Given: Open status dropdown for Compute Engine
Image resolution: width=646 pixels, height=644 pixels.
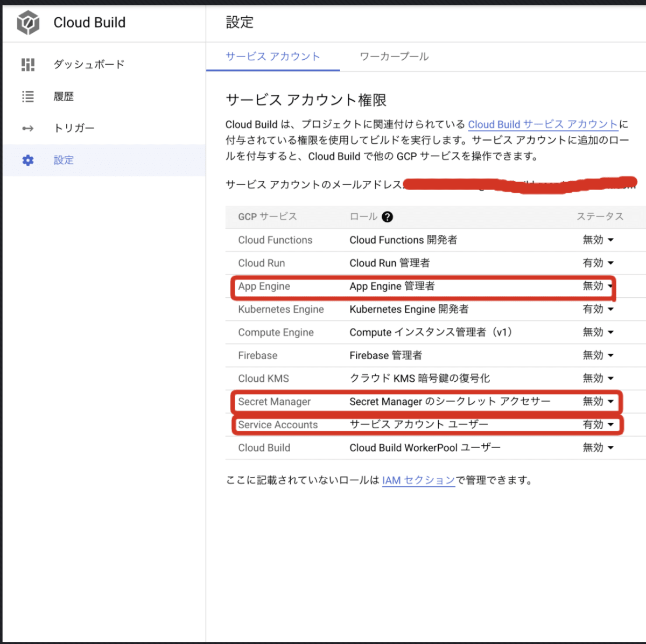Looking at the screenshot, I should coord(598,332).
